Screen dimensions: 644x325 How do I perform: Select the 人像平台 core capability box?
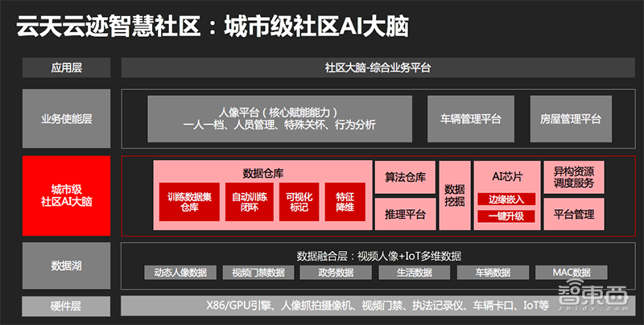[x=279, y=119]
